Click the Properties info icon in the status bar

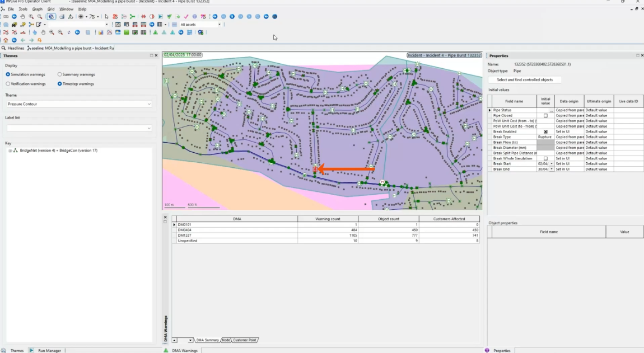[488, 350]
